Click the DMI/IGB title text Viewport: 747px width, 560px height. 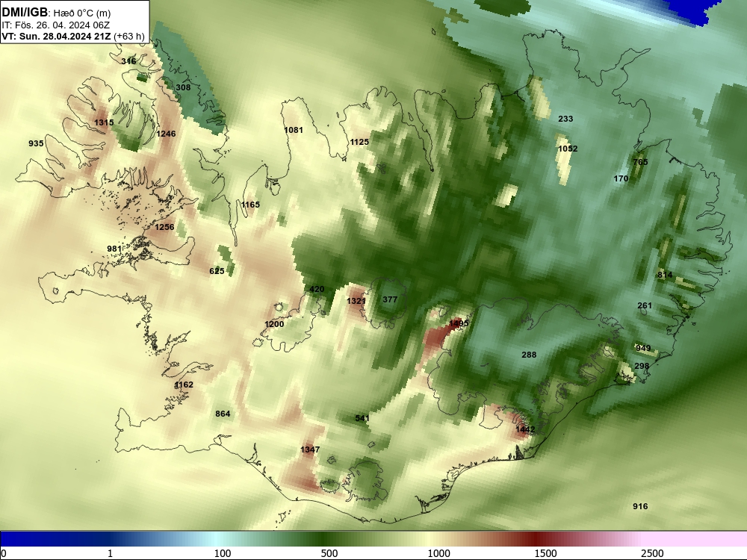point(25,13)
